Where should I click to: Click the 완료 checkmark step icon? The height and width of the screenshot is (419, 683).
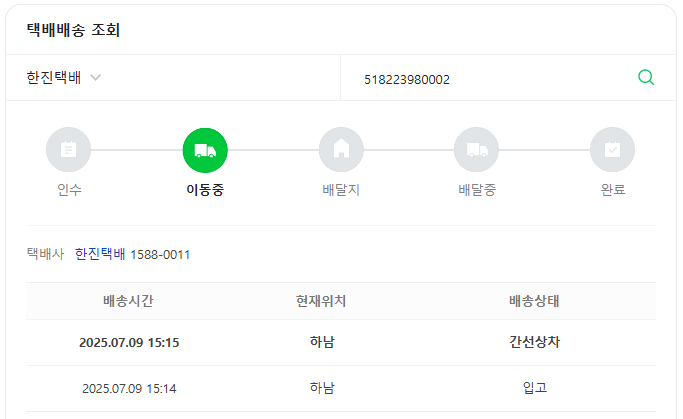point(612,150)
